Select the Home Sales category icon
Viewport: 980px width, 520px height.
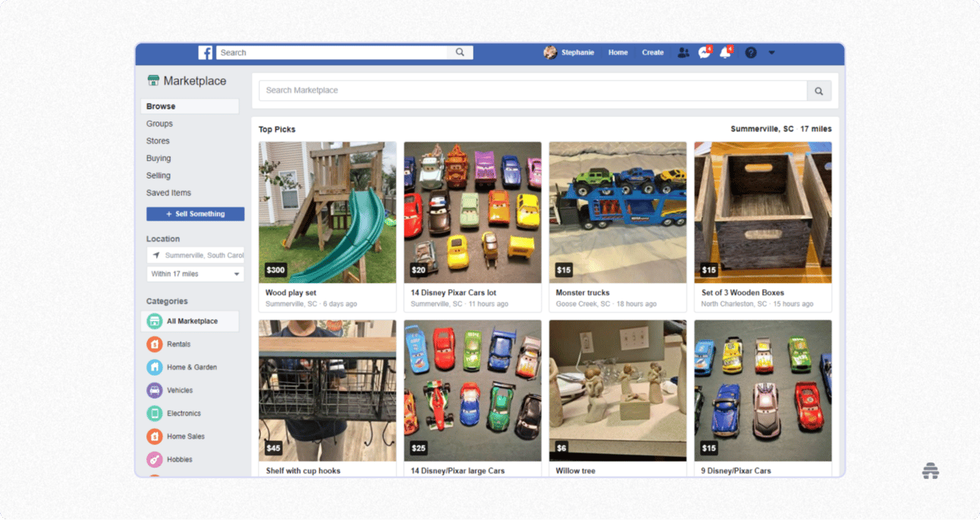tap(155, 436)
